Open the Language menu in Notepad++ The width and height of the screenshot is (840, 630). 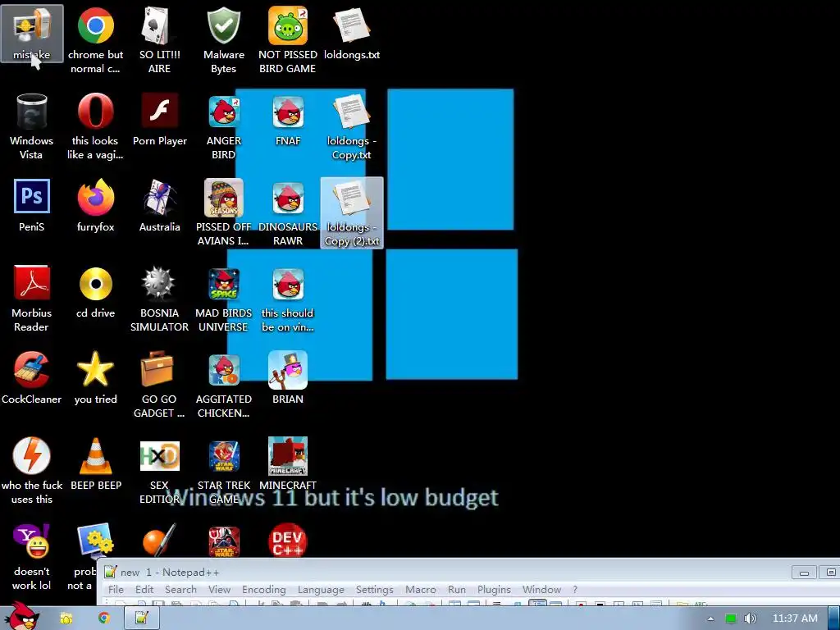click(x=321, y=589)
